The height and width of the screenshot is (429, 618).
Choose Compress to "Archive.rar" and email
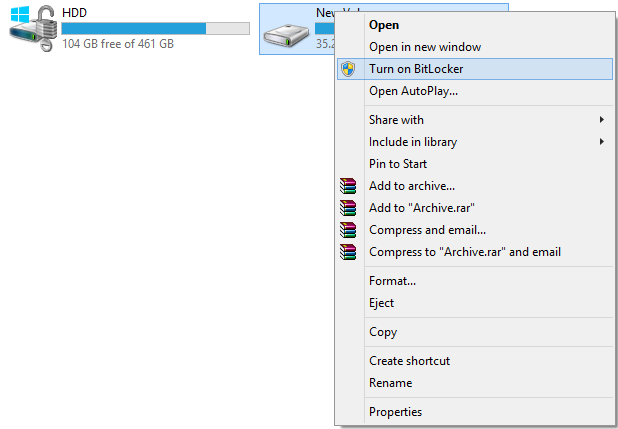(x=475, y=252)
